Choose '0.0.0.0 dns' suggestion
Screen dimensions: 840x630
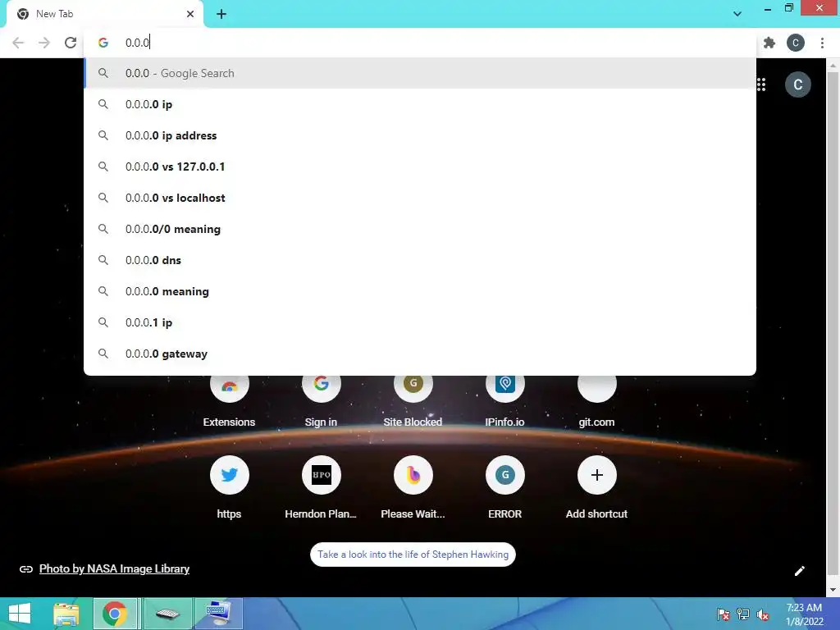coord(420,260)
